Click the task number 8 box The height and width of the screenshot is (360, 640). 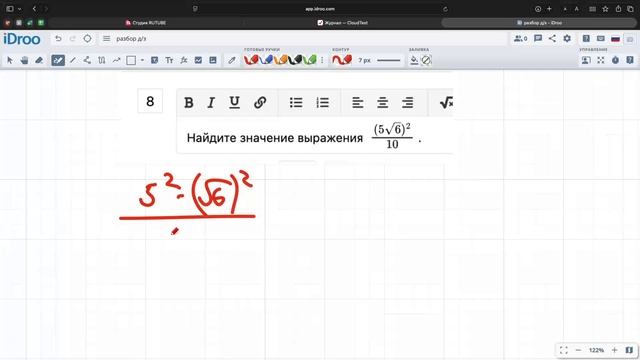click(x=150, y=101)
